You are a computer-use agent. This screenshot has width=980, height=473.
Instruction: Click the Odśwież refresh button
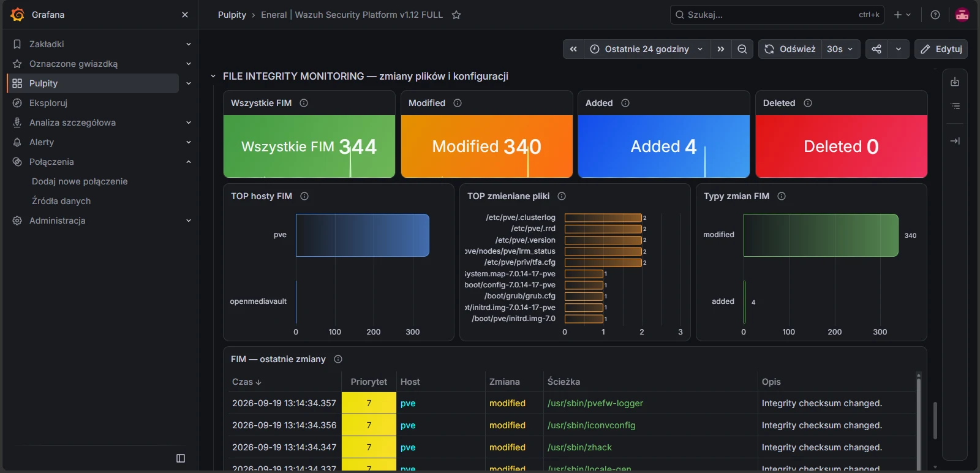tap(790, 49)
